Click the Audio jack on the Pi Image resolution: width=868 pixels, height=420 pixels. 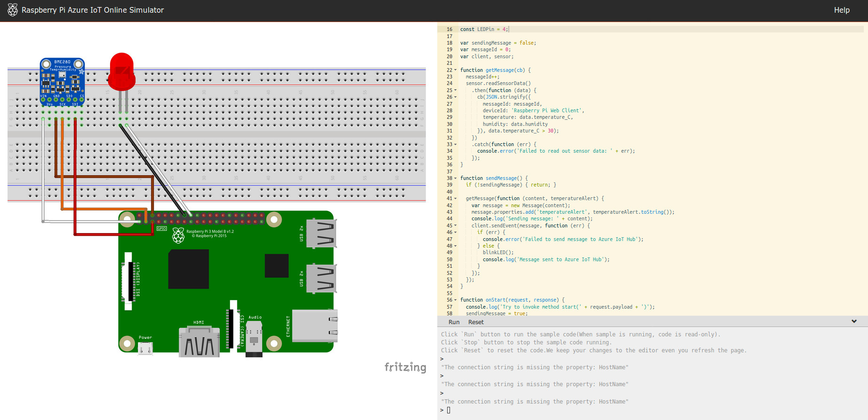point(254,339)
